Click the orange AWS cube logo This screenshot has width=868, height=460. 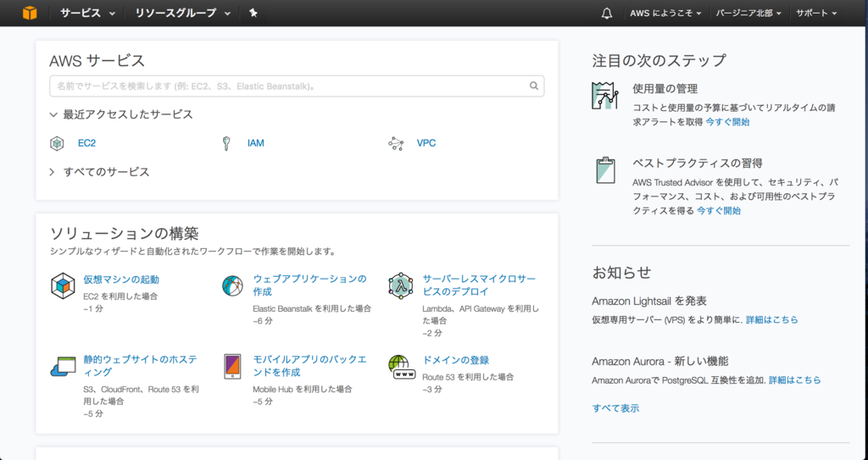coord(30,13)
